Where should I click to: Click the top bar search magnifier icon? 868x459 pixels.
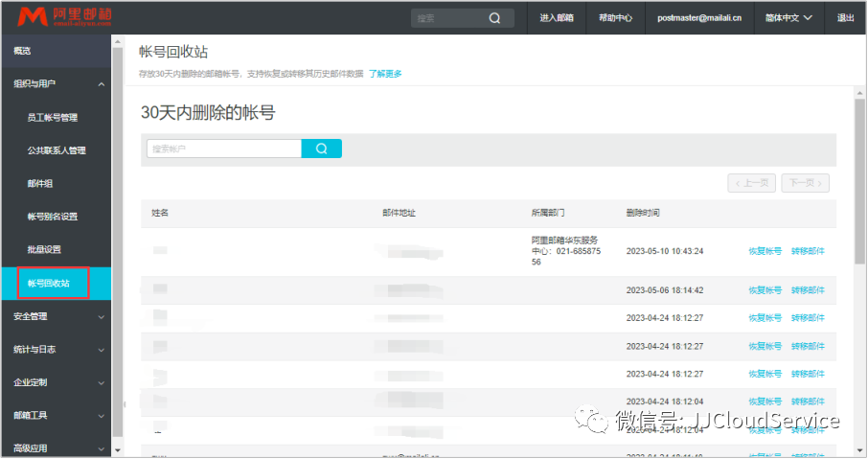pos(494,18)
